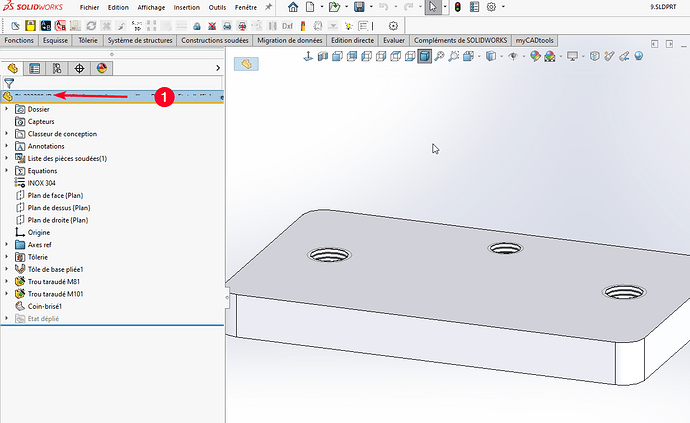Click the Apply Scene icon
Viewport: 690px width, 423px height.
(x=550, y=56)
